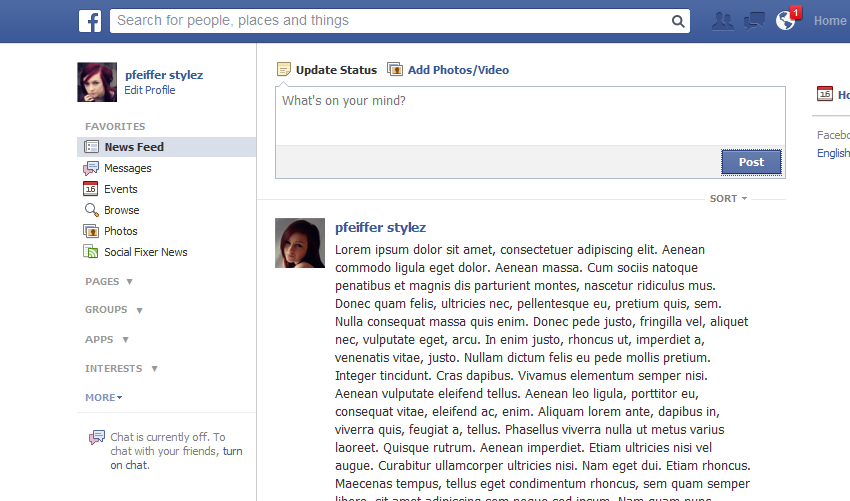Image resolution: width=850 pixels, height=501 pixels.
Task: Open the messages icon in top bar
Action: tap(754, 21)
